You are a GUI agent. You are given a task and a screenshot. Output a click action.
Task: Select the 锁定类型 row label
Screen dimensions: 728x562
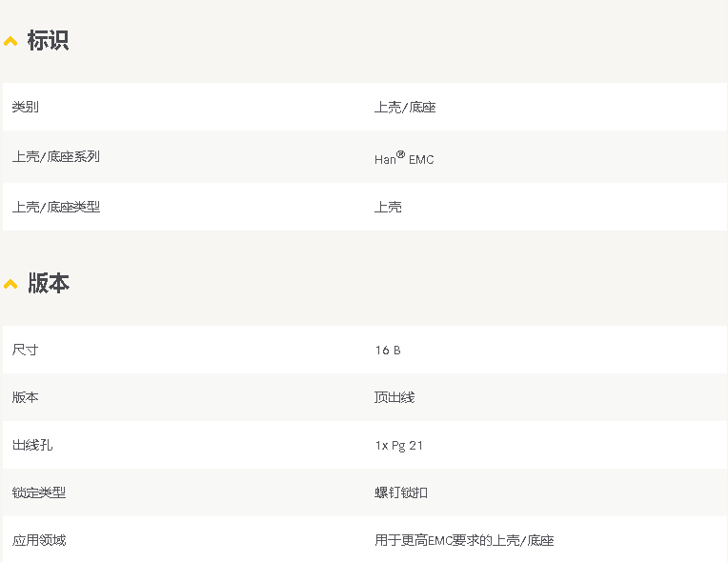point(39,492)
